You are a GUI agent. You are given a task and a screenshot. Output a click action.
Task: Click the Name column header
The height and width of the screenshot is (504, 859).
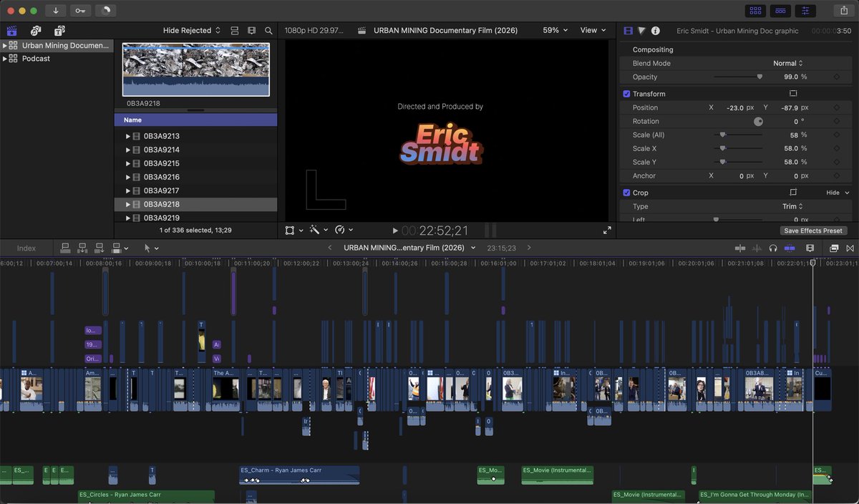point(195,120)
